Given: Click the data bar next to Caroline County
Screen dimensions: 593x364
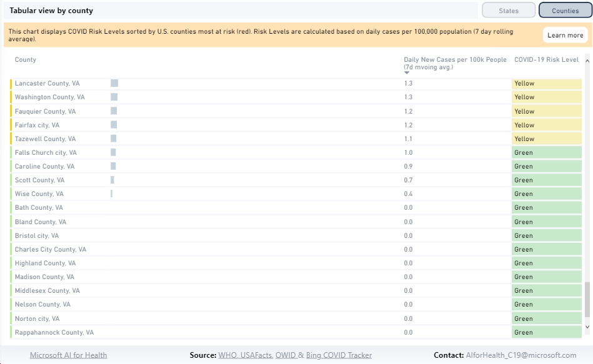Looking at the screenshot, I should pos(113,166).
